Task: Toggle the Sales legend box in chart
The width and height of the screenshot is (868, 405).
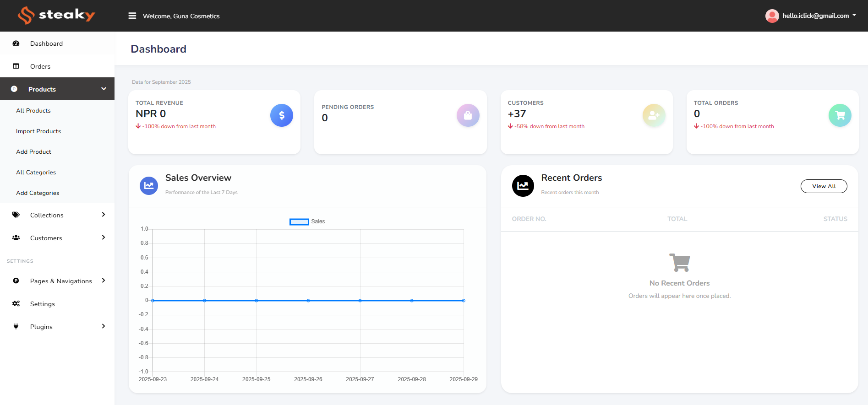Action: point(299,222)
